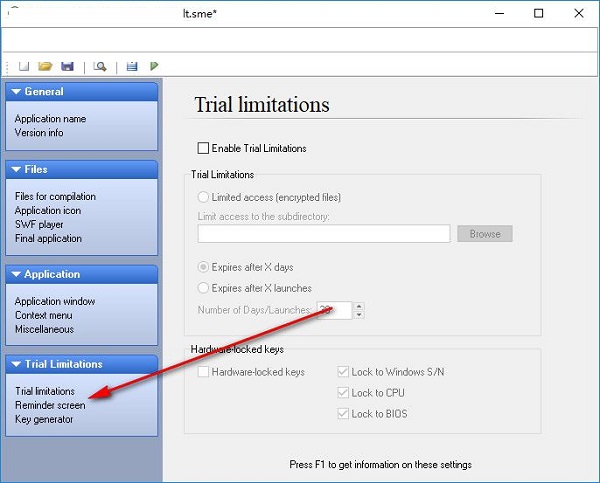The width and height of the screenshot is (600, 483).
Task: Click the New project toolbar icon
Action: click(24, 66)
